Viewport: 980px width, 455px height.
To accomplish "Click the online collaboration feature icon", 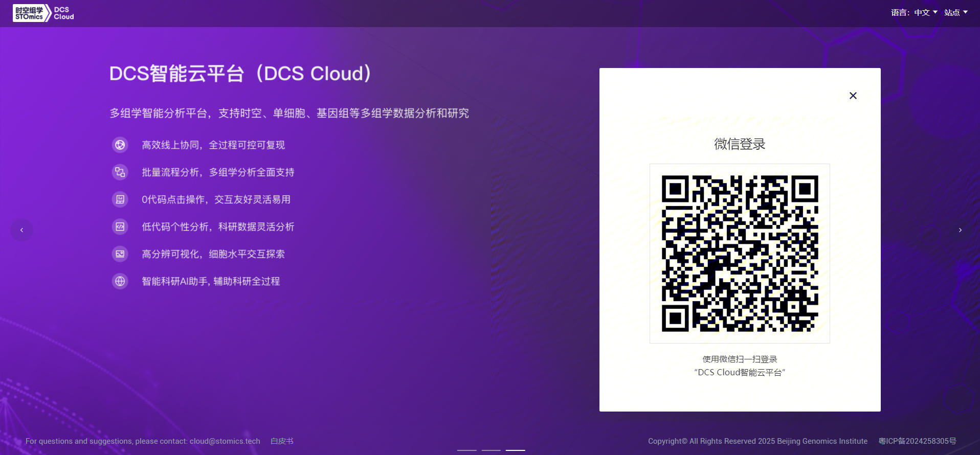I will point(120,145).
